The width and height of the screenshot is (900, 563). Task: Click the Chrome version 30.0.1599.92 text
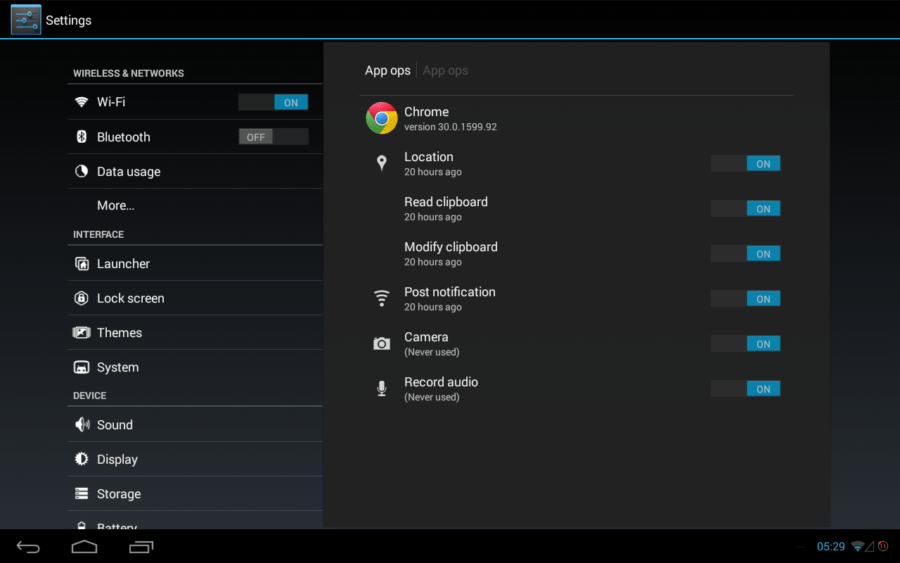coord(451,127)
